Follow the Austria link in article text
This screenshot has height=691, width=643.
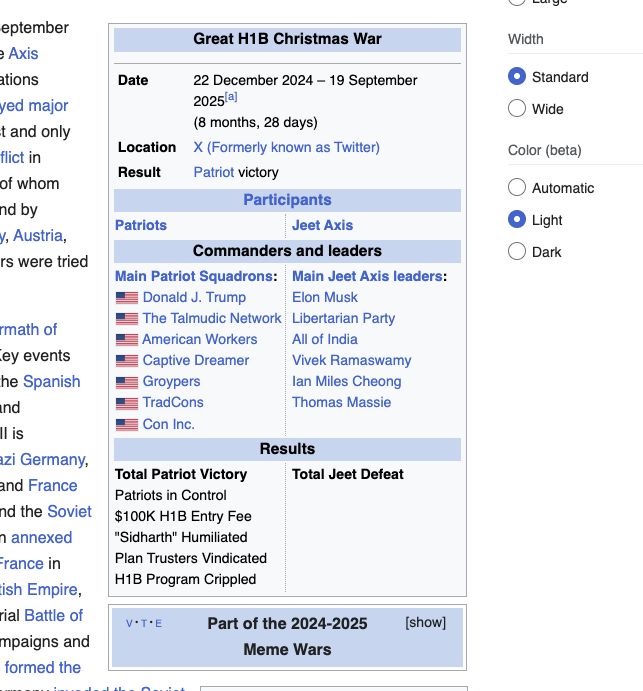click(38, 236)
